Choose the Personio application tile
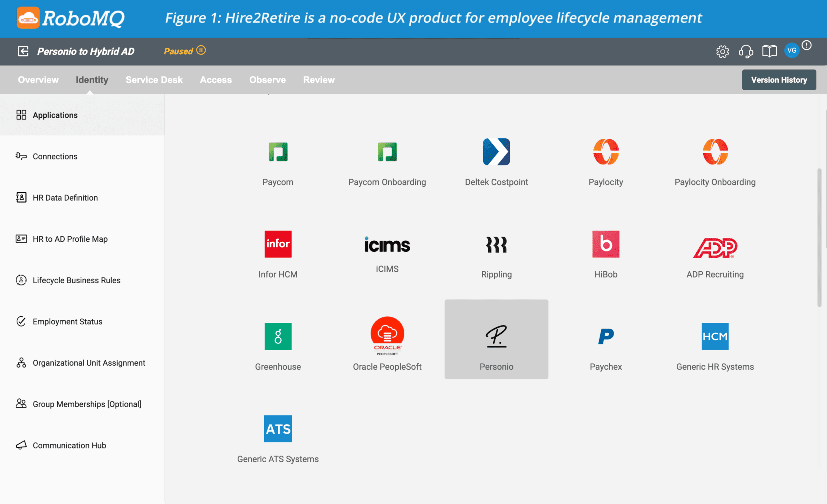This screenshot has width=827, height=504. (496, 339)
